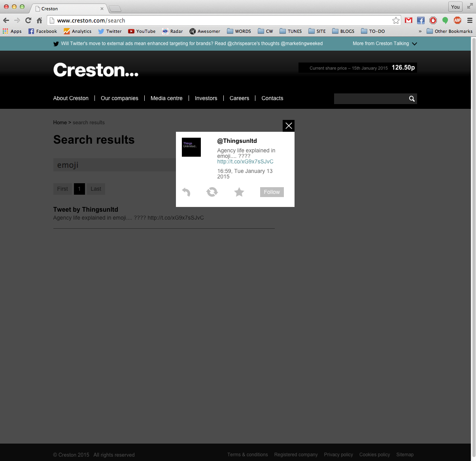
Task: Open Analytics bookmark
Action: click(77, 31)
